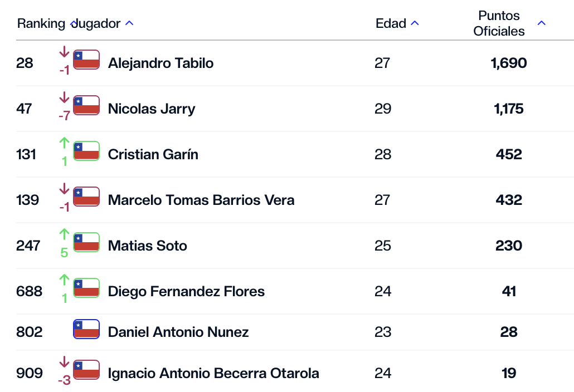
Task: Click Cristian Garín's green-bordered flag icon
Action: [x=86, y=151]
